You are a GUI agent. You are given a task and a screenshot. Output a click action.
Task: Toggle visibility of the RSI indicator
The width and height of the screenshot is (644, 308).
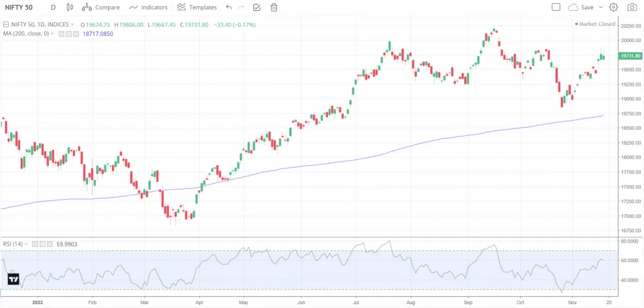coord(35,244)
